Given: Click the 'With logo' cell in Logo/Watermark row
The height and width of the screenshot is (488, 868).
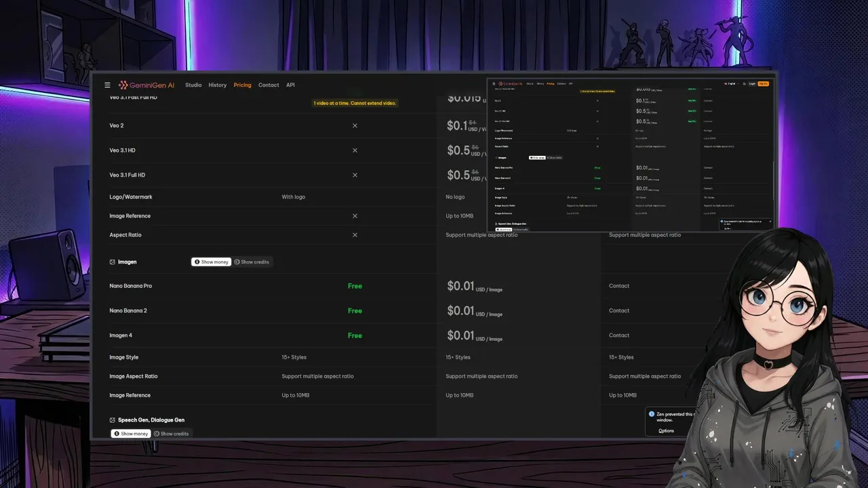Looking at the screenshot, I should point(294,197).
